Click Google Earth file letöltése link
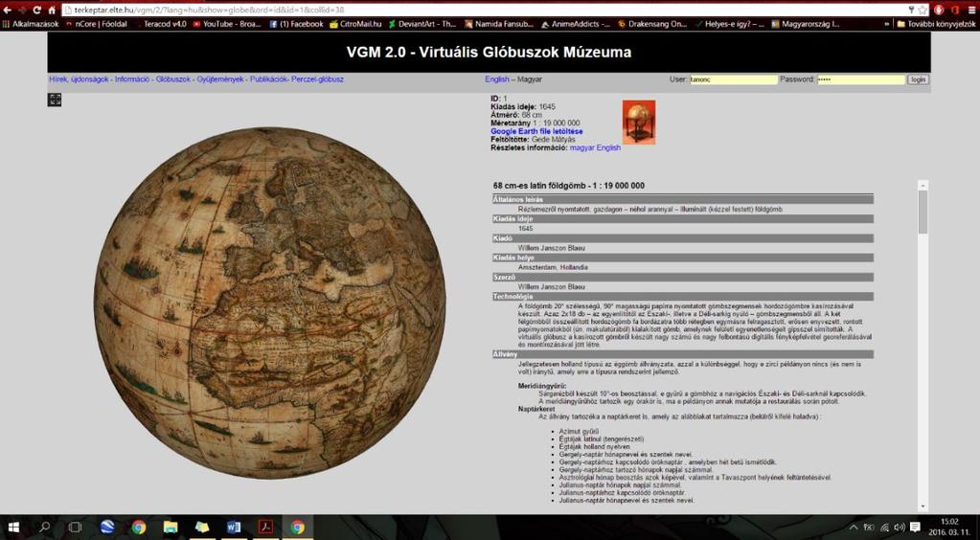980x540 pixels. [536, 131]
